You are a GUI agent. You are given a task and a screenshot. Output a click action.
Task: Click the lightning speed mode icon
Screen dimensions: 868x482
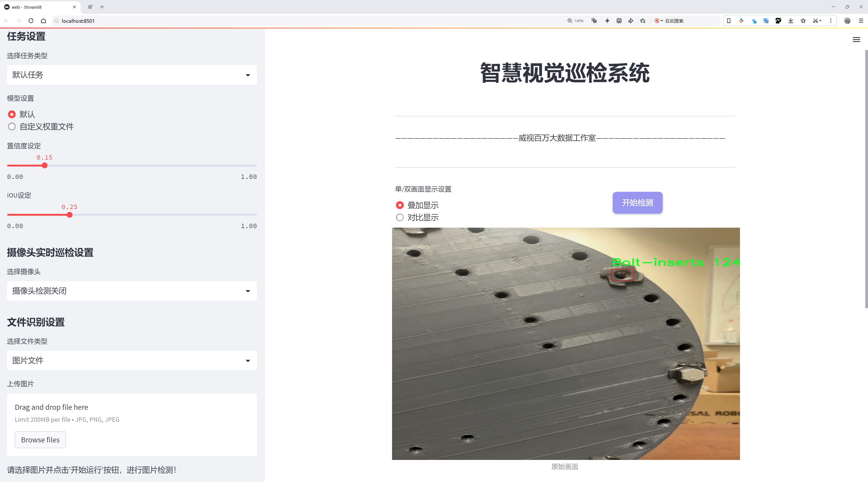pos(607,20)
